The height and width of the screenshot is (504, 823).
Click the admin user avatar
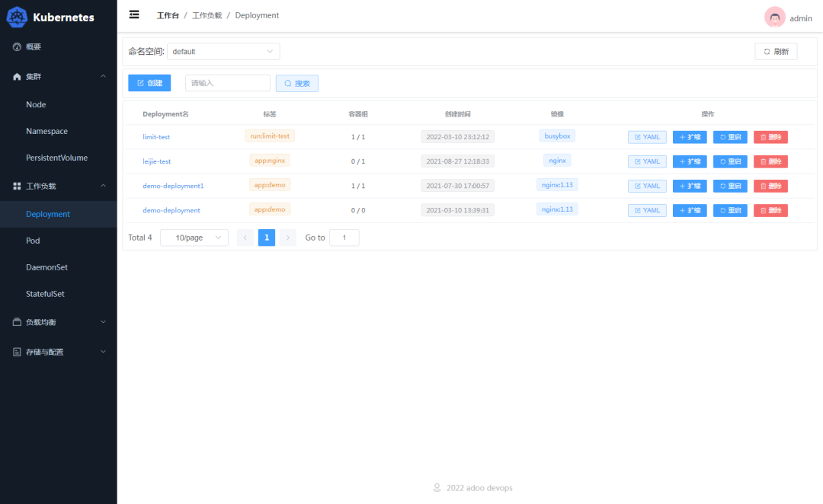coord(774,18)
